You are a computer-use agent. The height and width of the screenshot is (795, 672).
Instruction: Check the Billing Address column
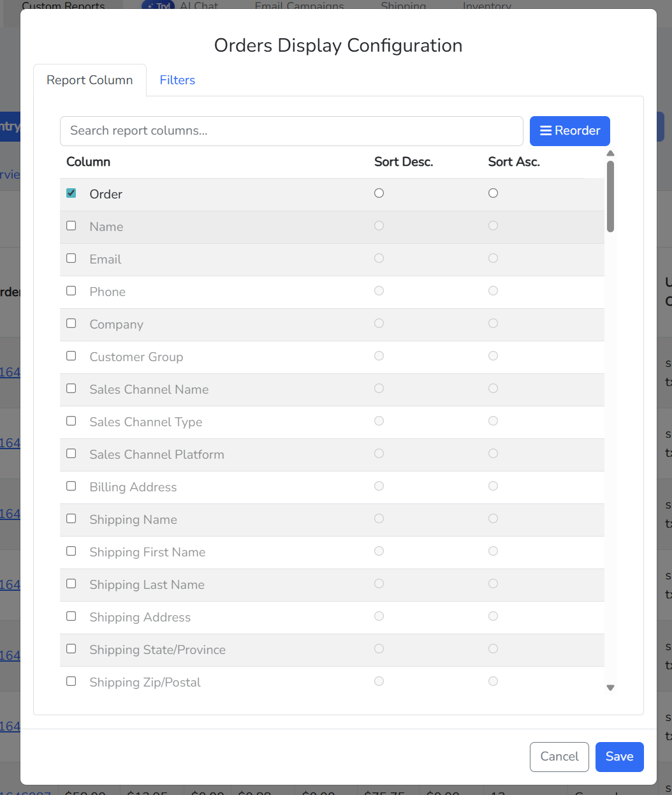point(71,486)
